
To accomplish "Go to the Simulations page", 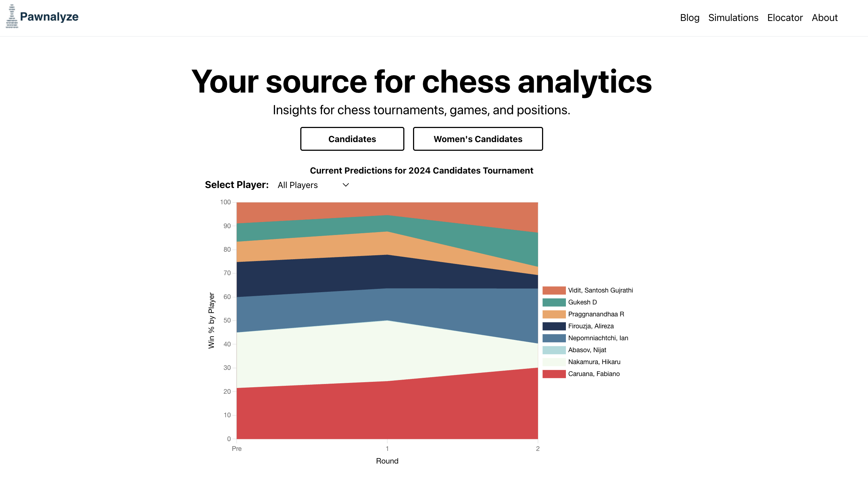I will 733,18.
